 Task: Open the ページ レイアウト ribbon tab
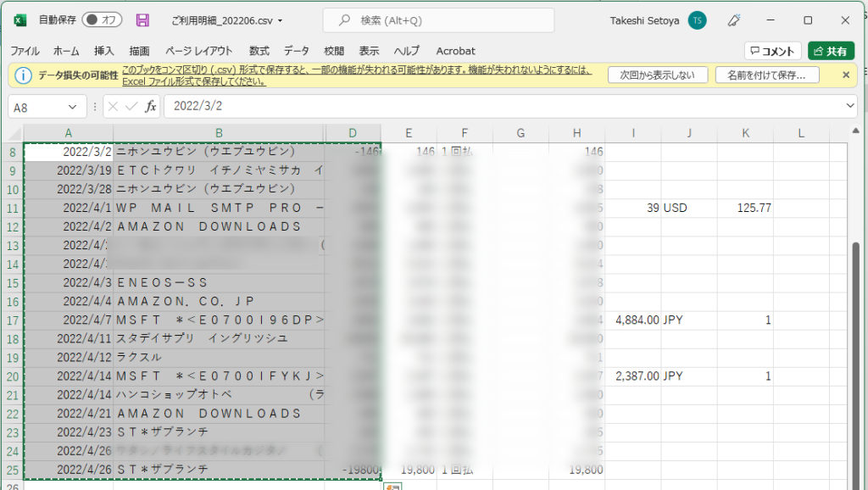coord(198,51)
